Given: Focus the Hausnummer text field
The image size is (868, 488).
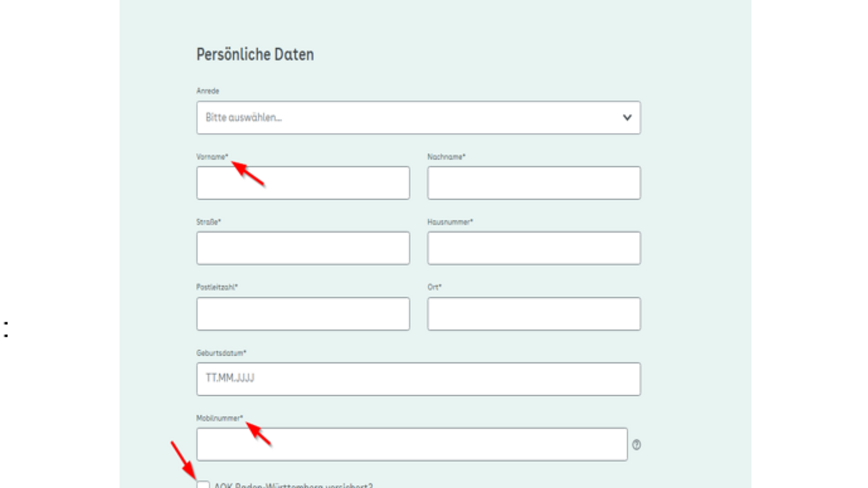Looking at the screenshot, I should [x=534, y=248].
